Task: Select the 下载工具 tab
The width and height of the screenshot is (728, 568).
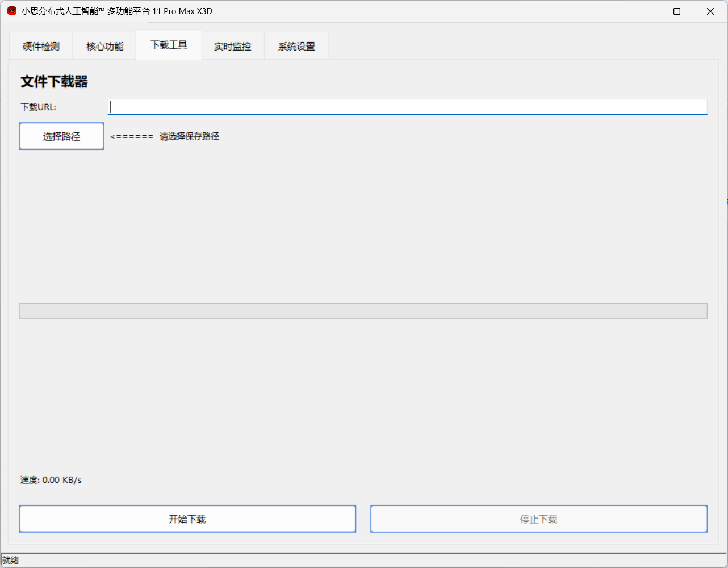Action: (169, 45)
